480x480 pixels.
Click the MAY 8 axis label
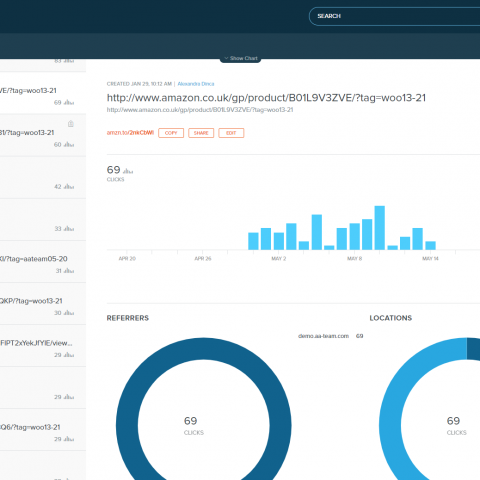tap(354, 259)
